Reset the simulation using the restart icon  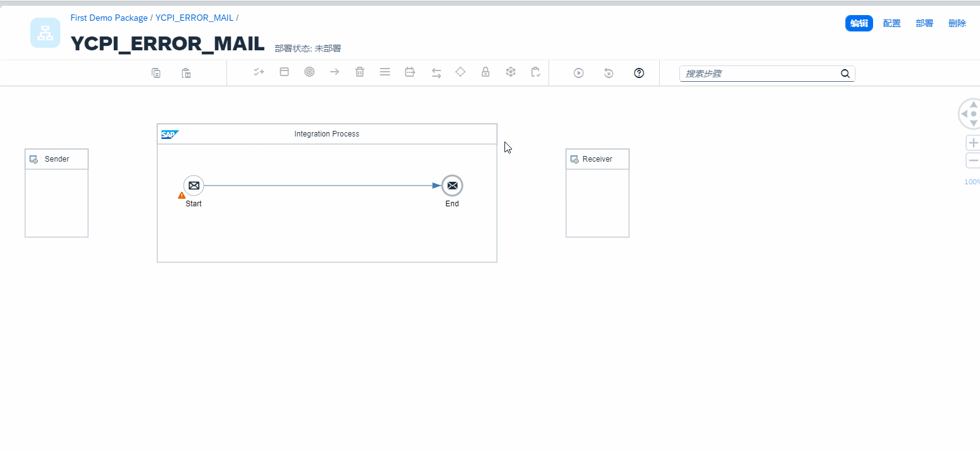coord(608,73)
